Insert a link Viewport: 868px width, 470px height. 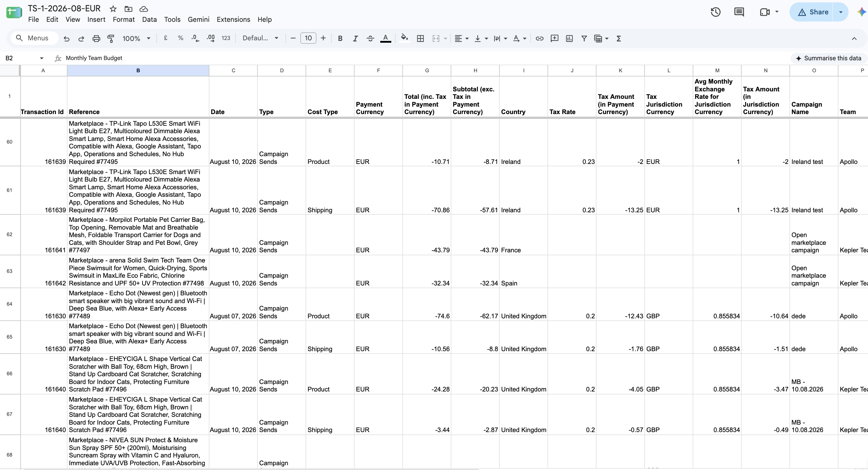(x=539, y=39)
